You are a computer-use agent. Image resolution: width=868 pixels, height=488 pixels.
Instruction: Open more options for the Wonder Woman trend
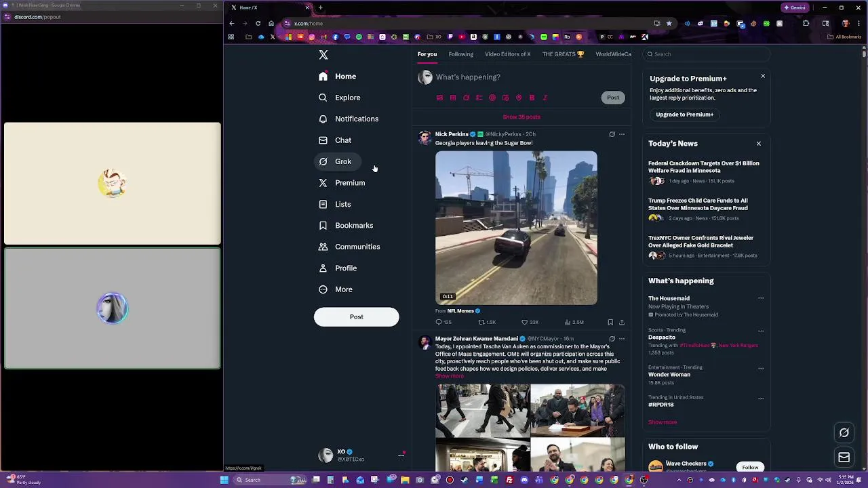(761, 368)
